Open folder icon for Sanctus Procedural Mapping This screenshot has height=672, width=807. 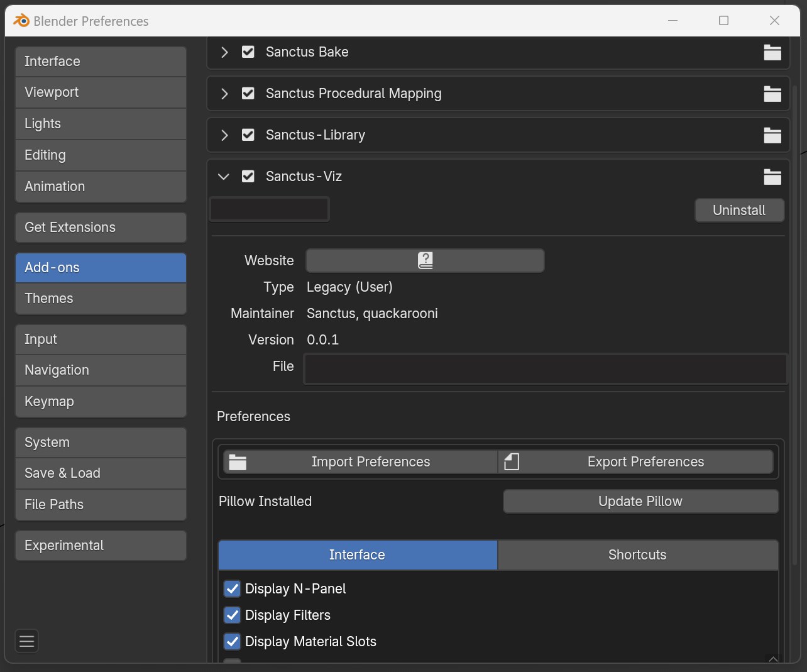[x=772, y=94]
